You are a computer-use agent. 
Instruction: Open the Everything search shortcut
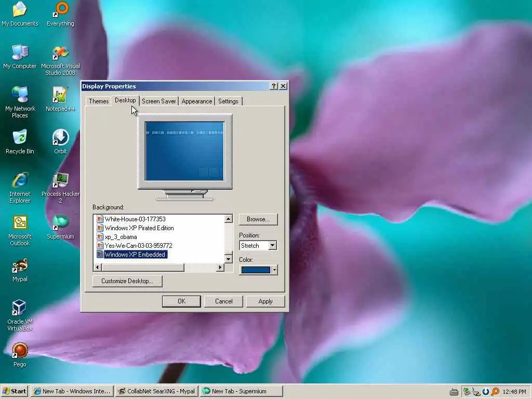pos(60,14)
